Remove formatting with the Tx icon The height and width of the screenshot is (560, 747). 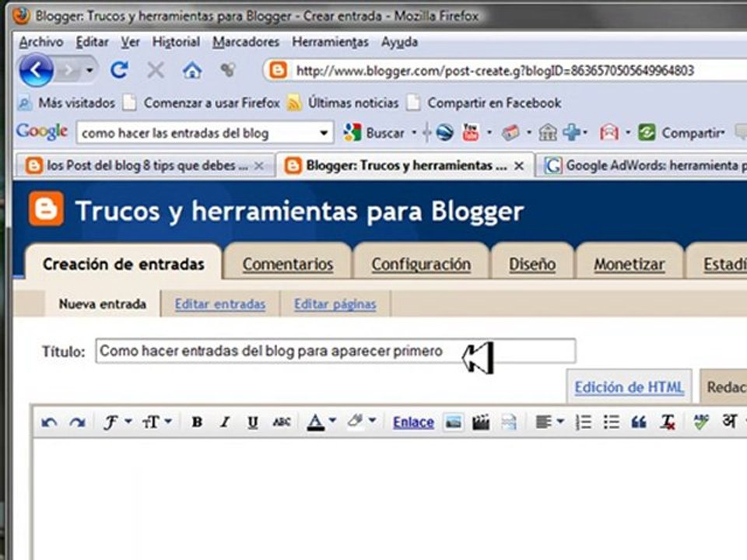coord(668,422)
